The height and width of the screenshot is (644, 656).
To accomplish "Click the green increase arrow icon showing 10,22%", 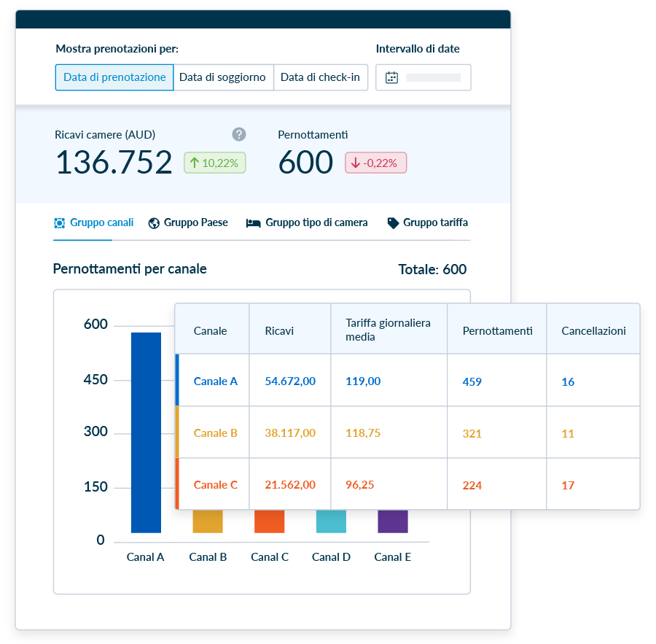I will pyautogui.click(x=197, y=162).
